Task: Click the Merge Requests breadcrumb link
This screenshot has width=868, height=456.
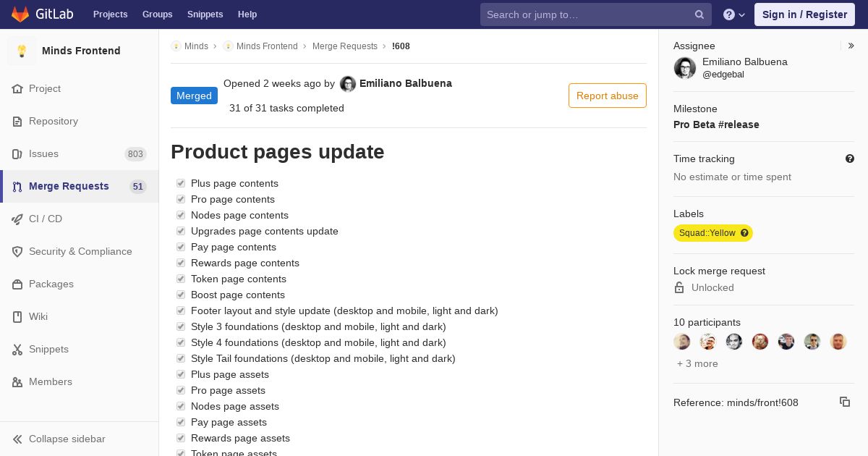Action: pyautogui.click(x=345, y=46)
